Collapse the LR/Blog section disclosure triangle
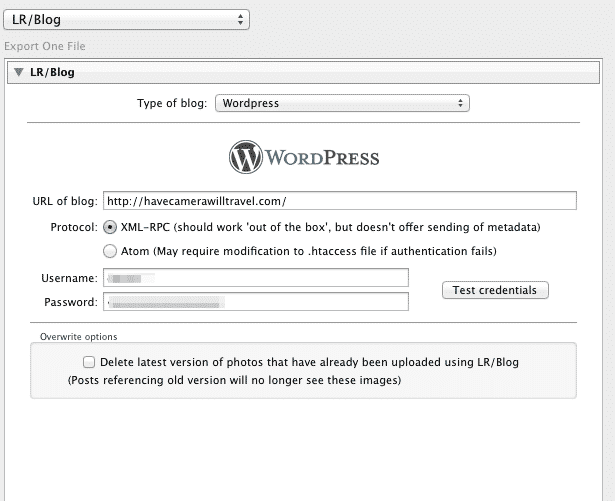Screen dimensions: 615x501 click(18, 72)
